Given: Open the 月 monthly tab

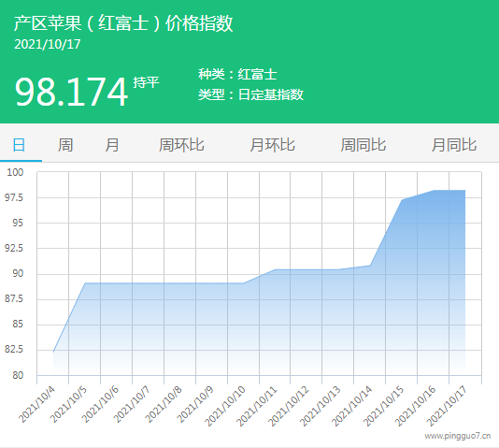Looking at the screenshot, I should pyautogui.click(x=112, y=145).
